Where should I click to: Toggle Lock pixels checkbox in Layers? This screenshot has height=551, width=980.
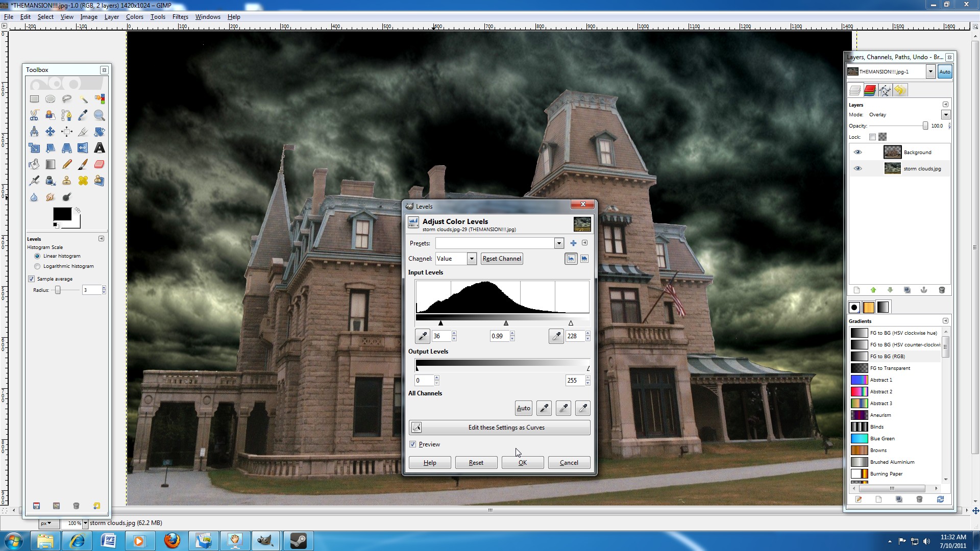tap(872, 137)
